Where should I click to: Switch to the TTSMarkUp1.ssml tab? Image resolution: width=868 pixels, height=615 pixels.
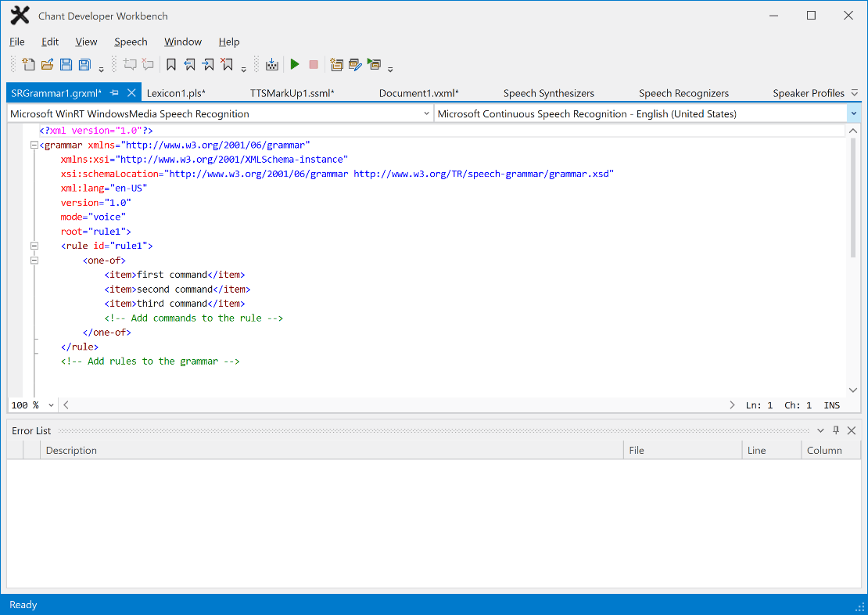(x=292, y=93)
